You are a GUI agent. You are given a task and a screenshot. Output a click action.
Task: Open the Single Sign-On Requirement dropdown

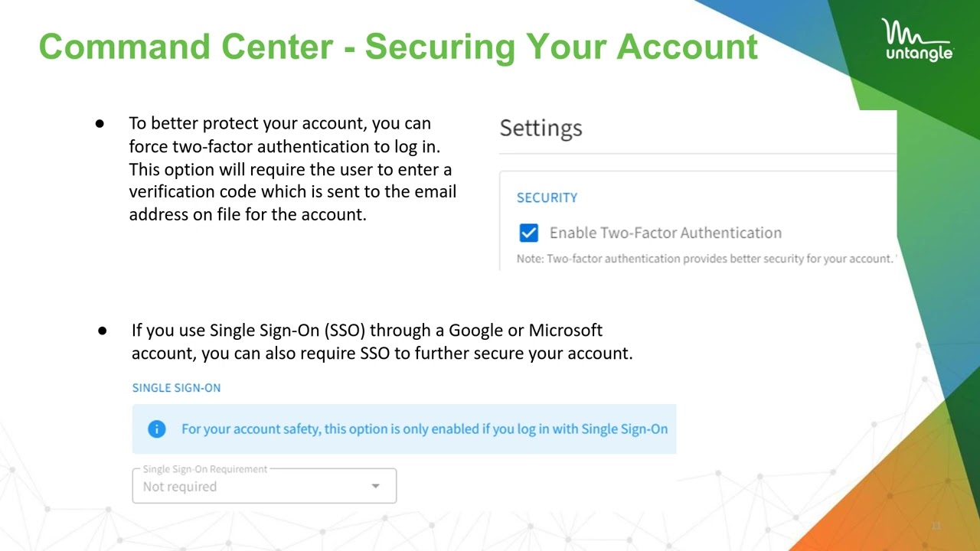264,486
